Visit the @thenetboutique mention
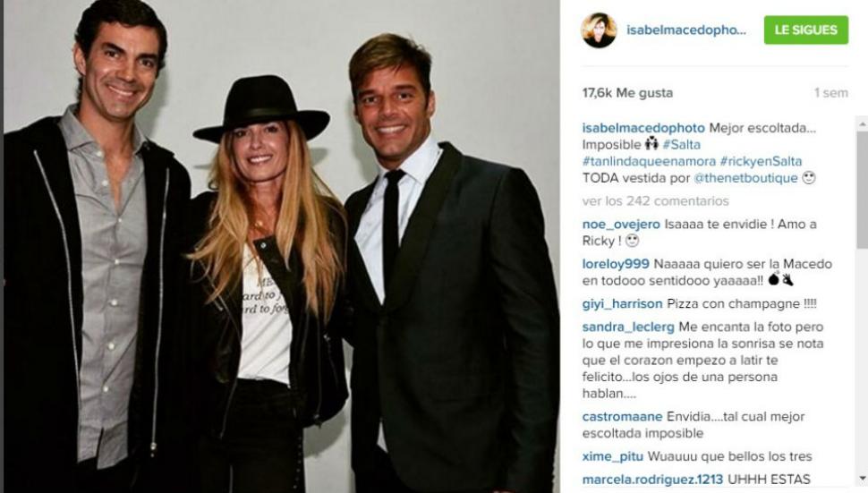Image resolution: width=868 pixels, height=493 pixels. (x=745, y=178)
